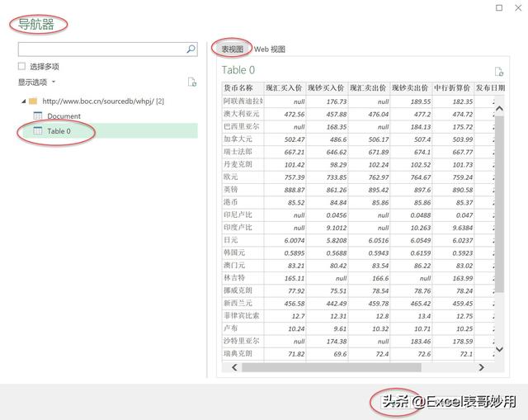Screen dimensions: 528x420
Task: Click the 现钞买入价 column header
Action: click(x=326, y=88)
